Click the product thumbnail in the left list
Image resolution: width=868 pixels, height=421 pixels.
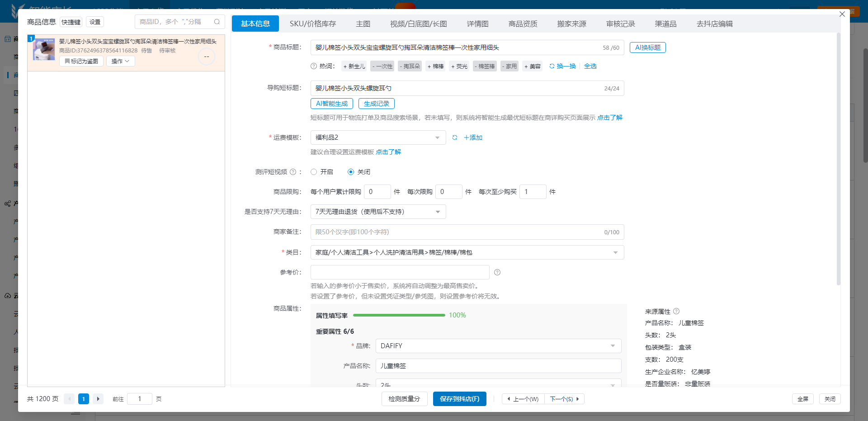43,49
